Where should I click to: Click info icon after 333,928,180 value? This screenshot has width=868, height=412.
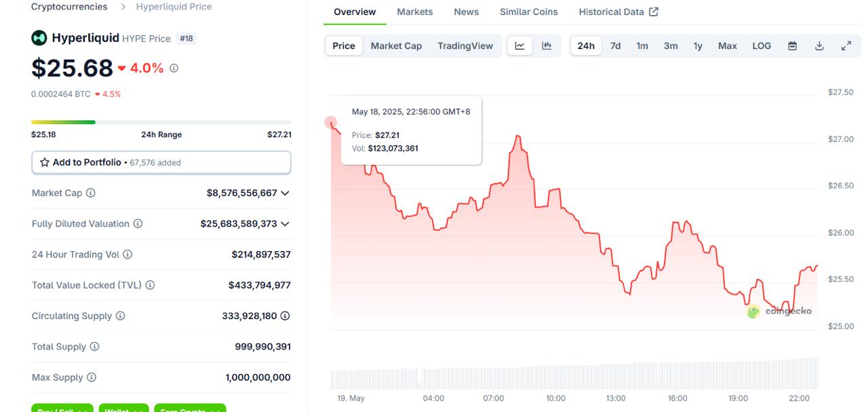(285, 316)
